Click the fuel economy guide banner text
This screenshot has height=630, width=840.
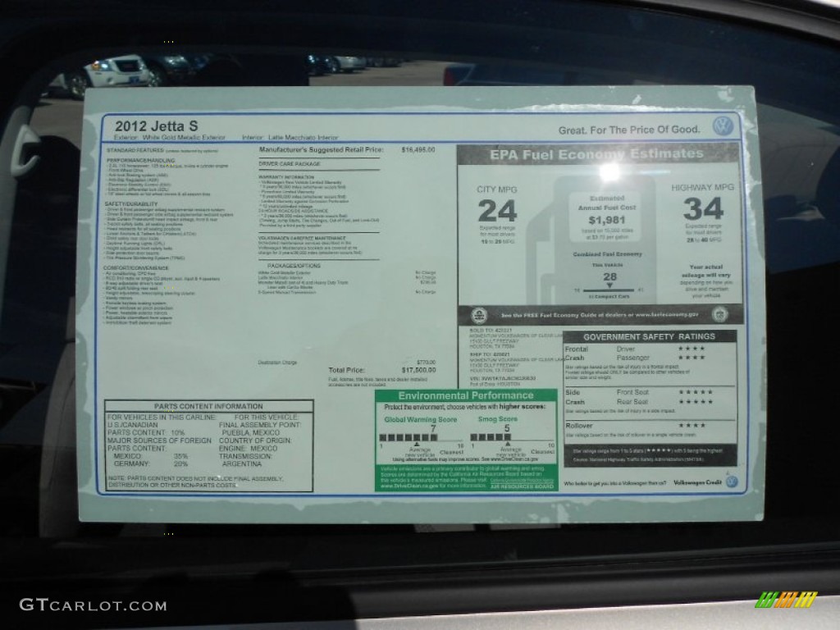click(600, 314)
